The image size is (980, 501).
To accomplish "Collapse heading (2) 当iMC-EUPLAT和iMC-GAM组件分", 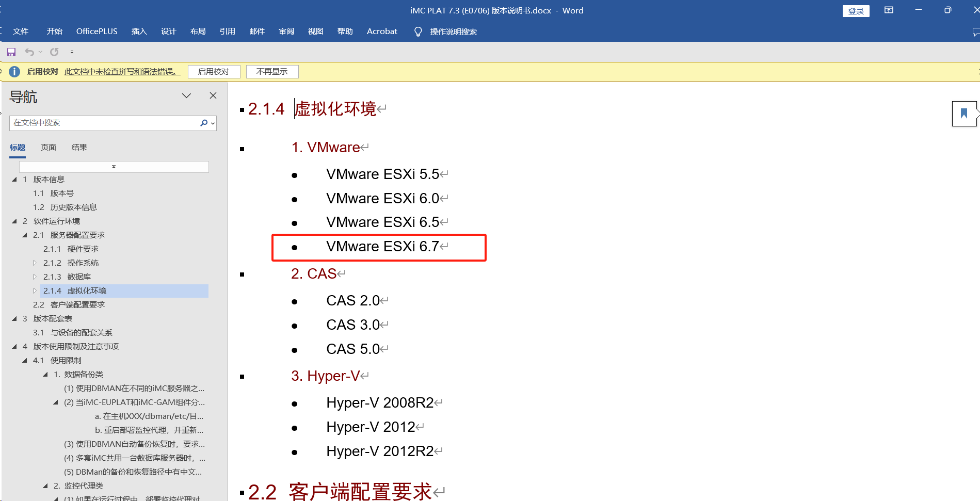I will coord(56,402).
